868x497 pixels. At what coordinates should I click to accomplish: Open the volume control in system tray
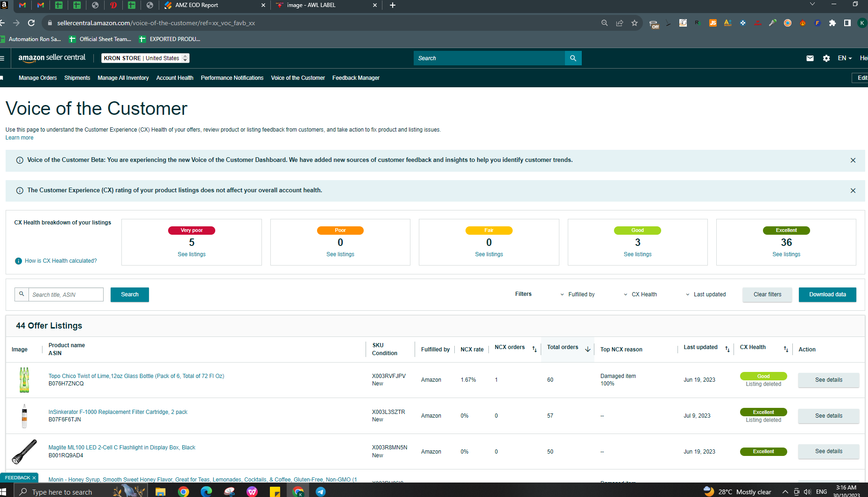click(808, 492)
